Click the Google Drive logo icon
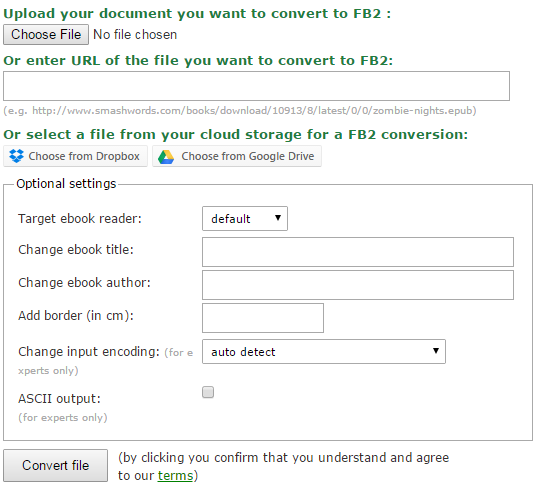Screen dimensions: 537x489 click(166, 157)
